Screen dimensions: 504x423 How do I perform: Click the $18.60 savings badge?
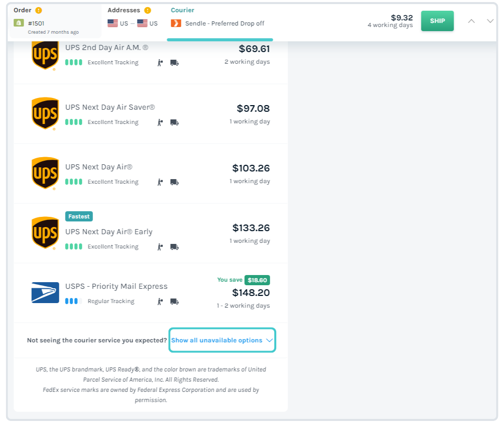click(x=257, y=280)
